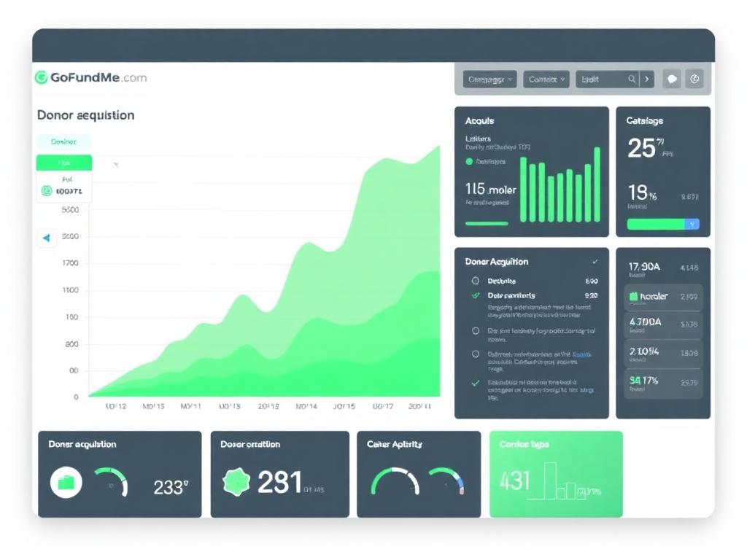Open the first Campaign dropdown in toolbar
This screenshot has height=560, width=747.
point(489,79)
